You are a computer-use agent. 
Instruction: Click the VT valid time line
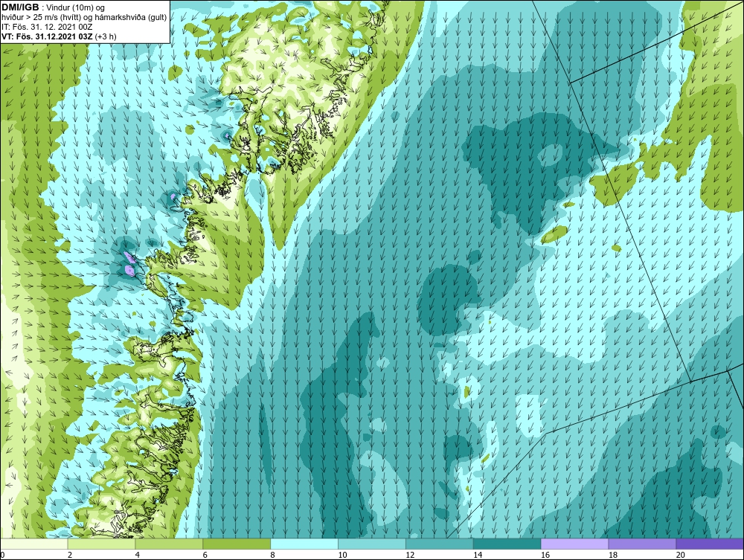tap(59, 36)
